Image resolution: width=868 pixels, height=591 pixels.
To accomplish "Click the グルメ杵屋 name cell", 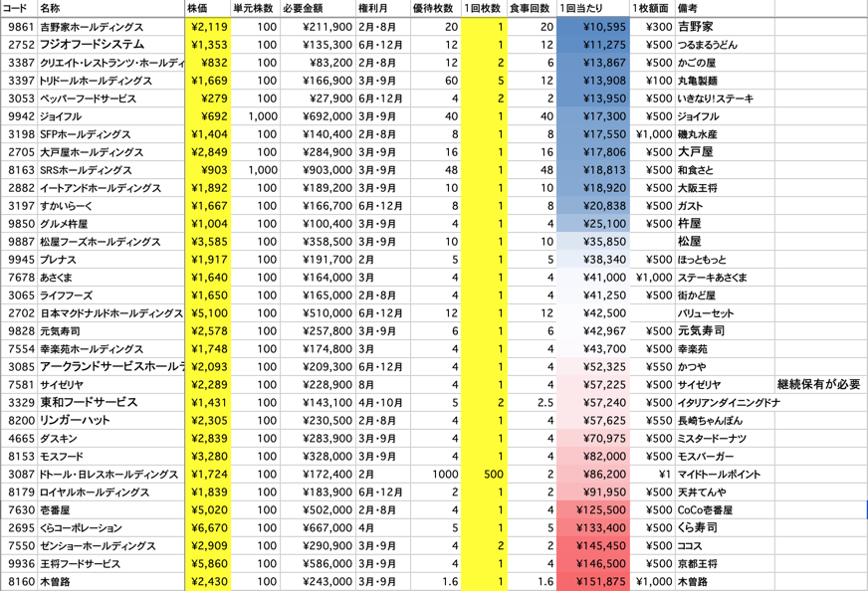I will [x=110, y=224].
